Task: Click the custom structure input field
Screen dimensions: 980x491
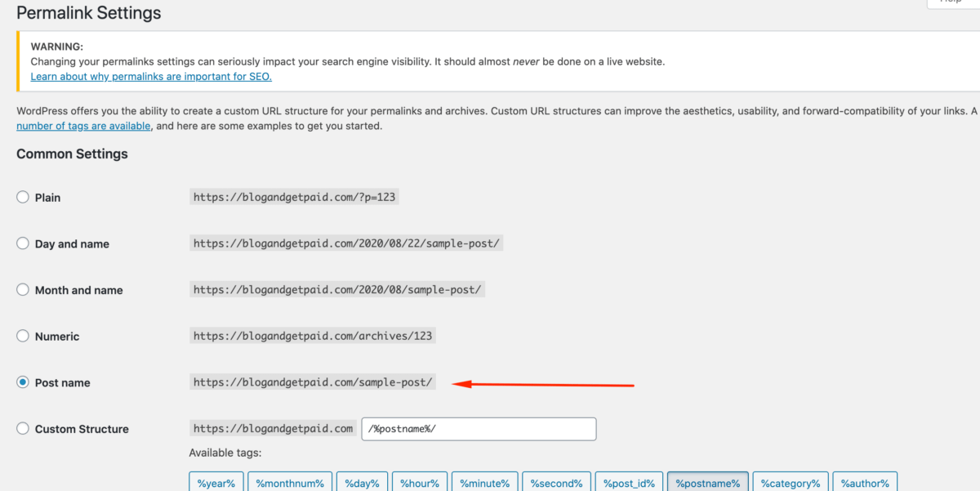Action: 479,429
